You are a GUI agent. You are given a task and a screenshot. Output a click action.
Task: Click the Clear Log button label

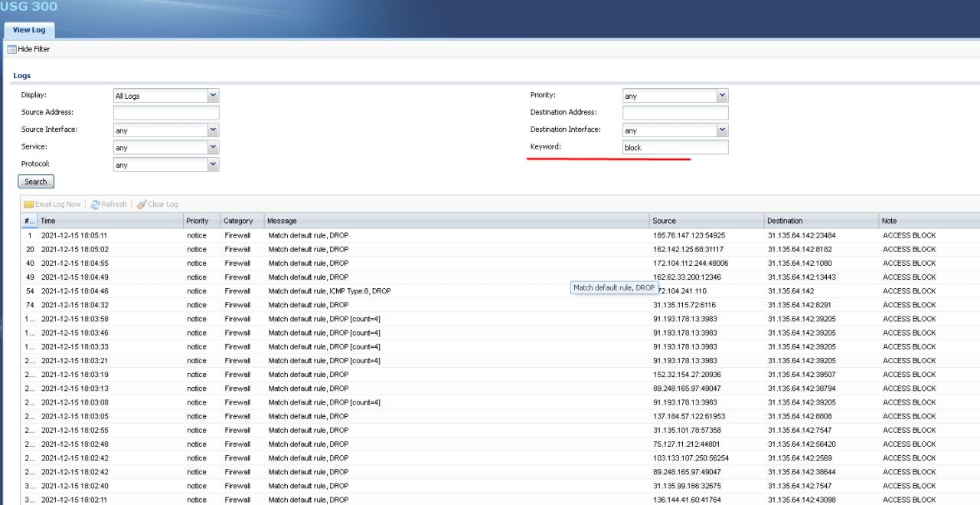[x=163, y=205]
